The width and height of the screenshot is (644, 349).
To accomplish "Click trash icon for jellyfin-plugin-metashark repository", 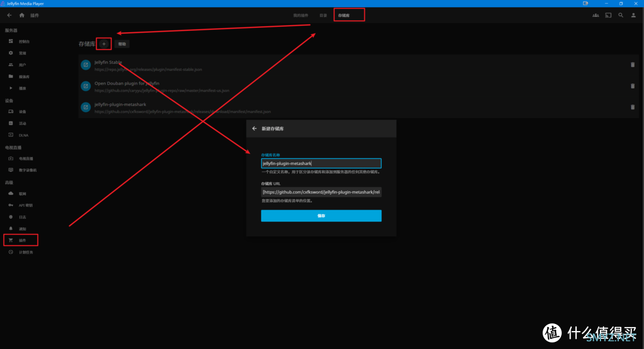I will (x=632, y=107).
